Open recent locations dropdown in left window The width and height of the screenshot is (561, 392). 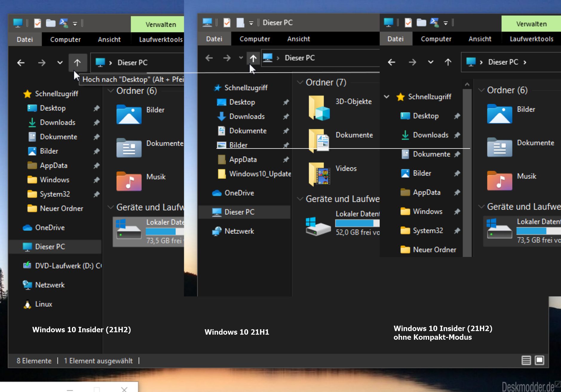coord(60,63)
